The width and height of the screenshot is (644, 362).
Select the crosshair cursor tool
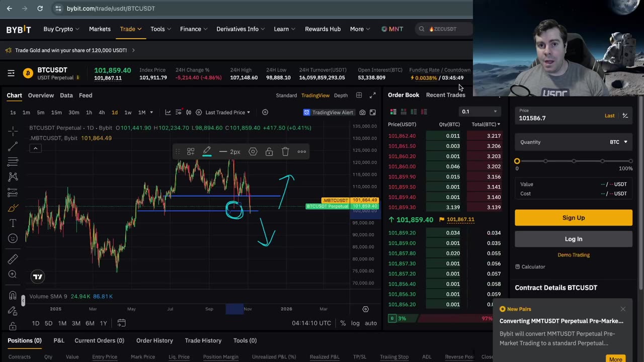click(13, 131)
